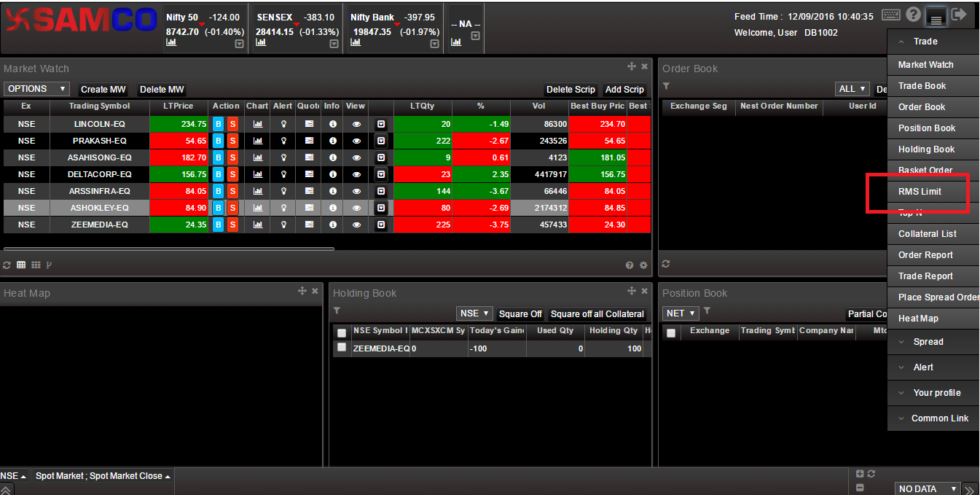The width and height of the screenshot is (980, 495).
Task: Expand the Alert menu section
Action: 933,367
